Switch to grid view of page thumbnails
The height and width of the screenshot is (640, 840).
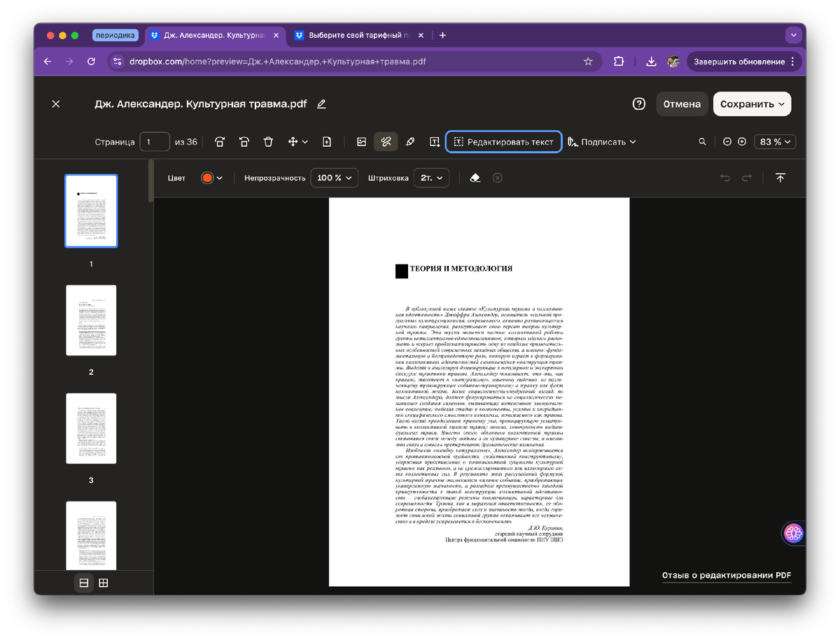[x=104, y=582]
